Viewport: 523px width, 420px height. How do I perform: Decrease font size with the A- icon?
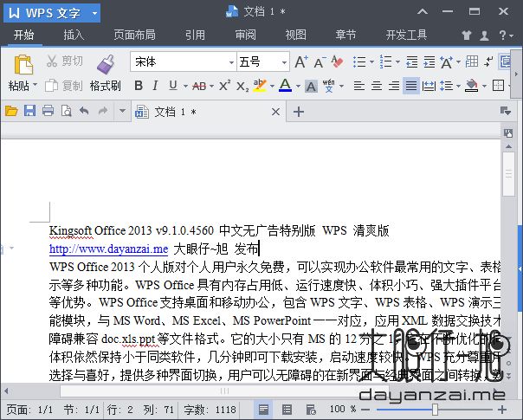[x=320, y=62]
